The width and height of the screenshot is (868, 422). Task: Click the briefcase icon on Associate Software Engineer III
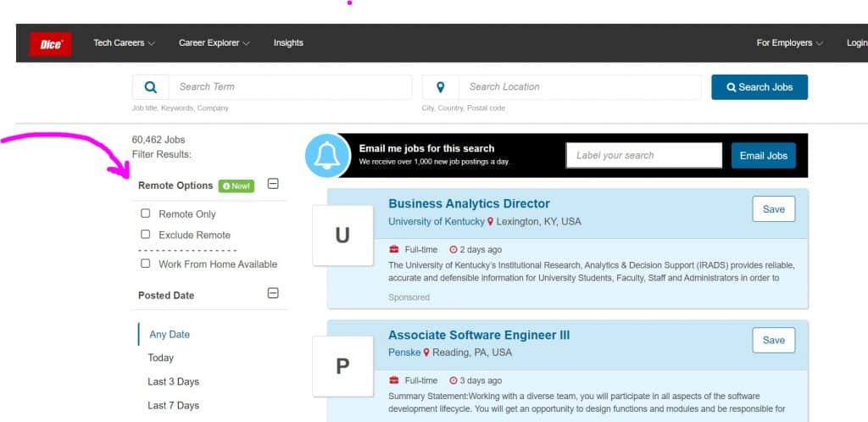(394, 380)
